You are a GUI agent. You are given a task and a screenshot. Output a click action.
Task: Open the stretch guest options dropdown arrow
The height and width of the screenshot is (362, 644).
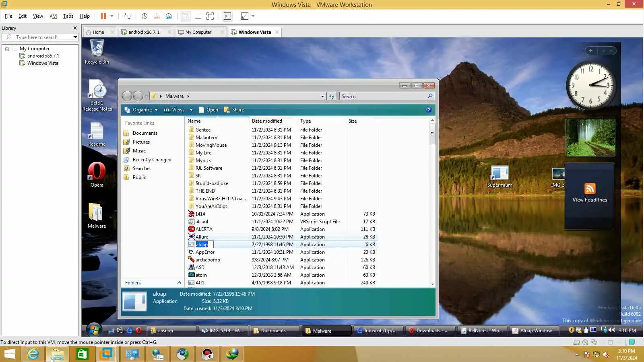(x=253, y=16)
